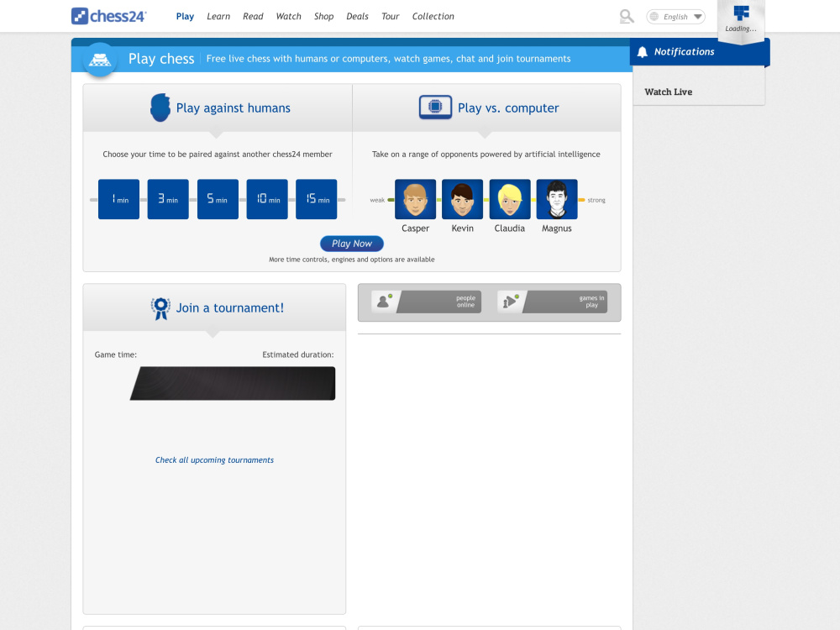
Task: Click the Play Now button
Action: [352, 244]
